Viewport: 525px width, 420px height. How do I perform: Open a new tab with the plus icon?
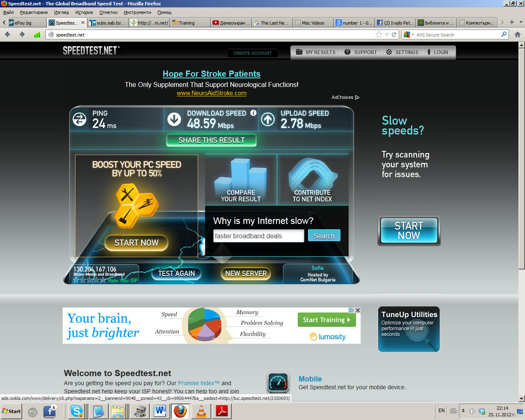[x=511, y=22]
